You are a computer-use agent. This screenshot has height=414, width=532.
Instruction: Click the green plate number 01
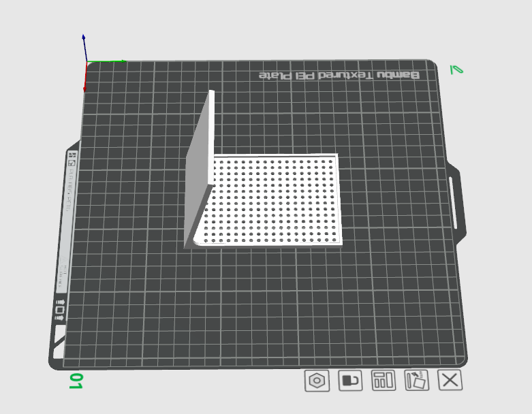pyautogui.click(x=76, y=381)
